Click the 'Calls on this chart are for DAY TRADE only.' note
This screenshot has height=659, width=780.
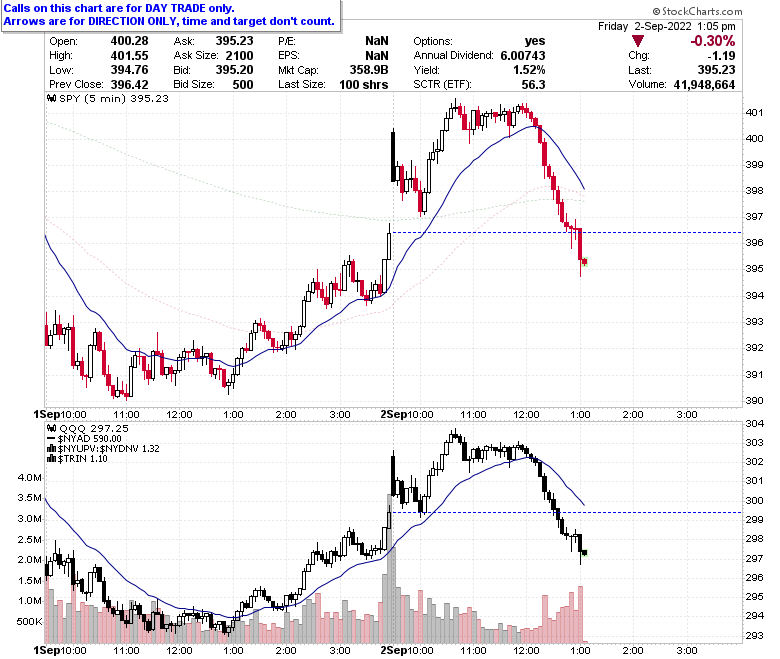coord(118,8)
